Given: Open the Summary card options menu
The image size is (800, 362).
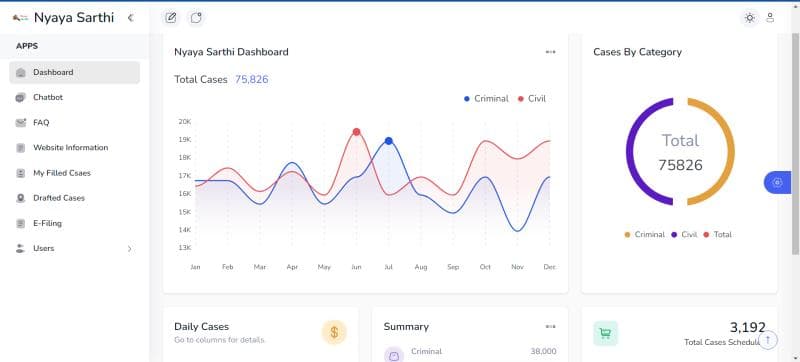Looking at the screenshot, I should (x=550, y=327).
